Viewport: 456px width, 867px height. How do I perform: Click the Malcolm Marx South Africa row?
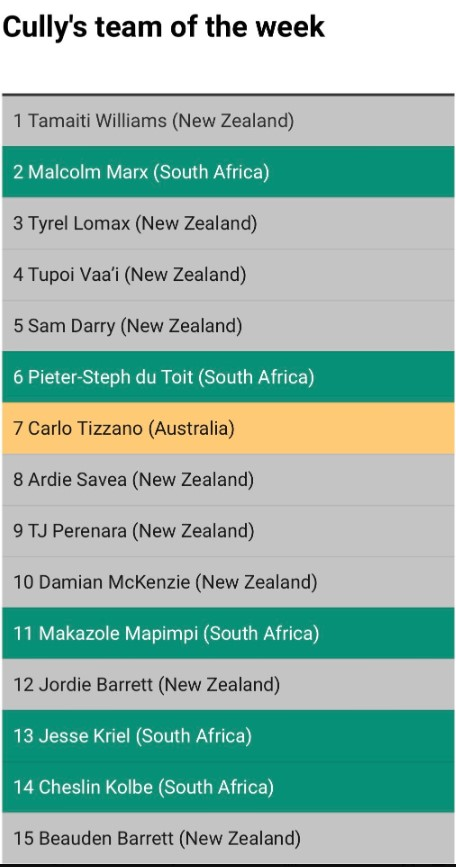coord(228,172)
